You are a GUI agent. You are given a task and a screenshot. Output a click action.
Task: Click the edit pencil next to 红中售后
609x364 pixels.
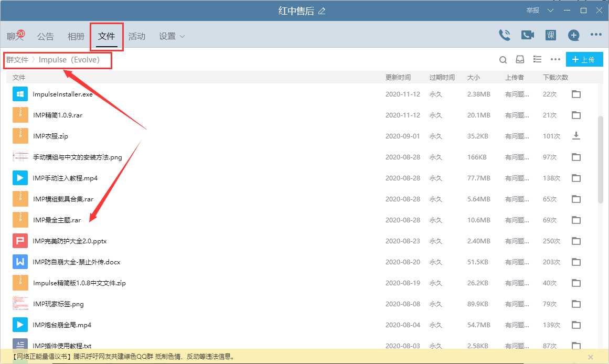pyautogui.click(x=322, y=11)
